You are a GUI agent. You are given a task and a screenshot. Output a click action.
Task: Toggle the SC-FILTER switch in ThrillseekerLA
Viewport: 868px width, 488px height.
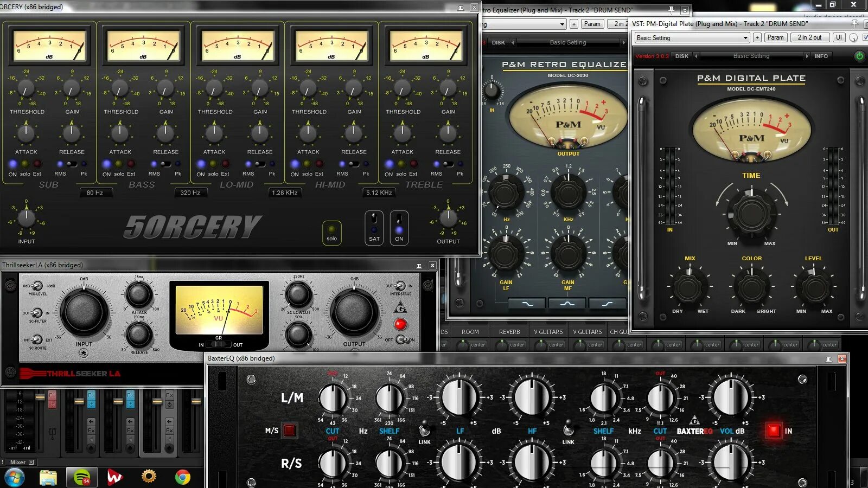point(37,313)
